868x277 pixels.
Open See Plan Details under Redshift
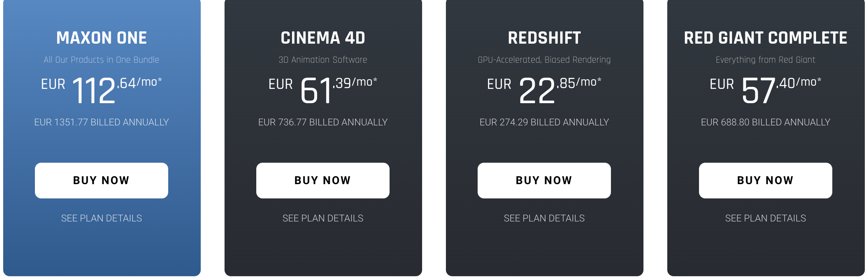(x=544, y=218)
